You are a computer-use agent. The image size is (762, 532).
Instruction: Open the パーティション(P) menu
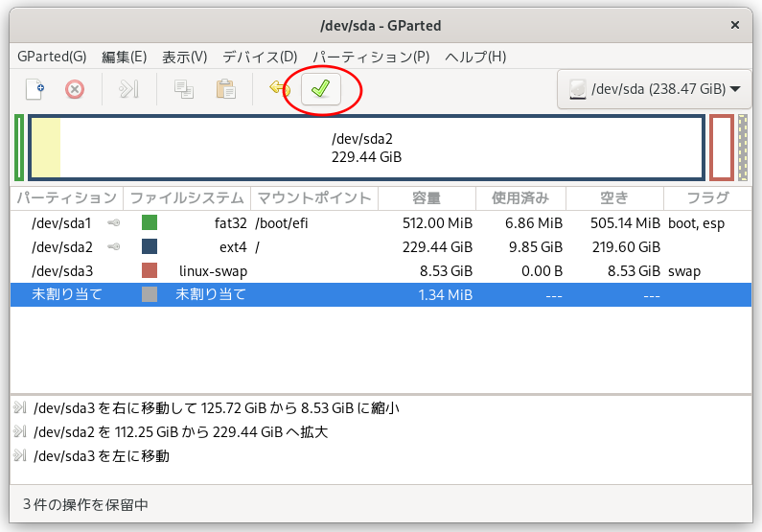[371, 57]
